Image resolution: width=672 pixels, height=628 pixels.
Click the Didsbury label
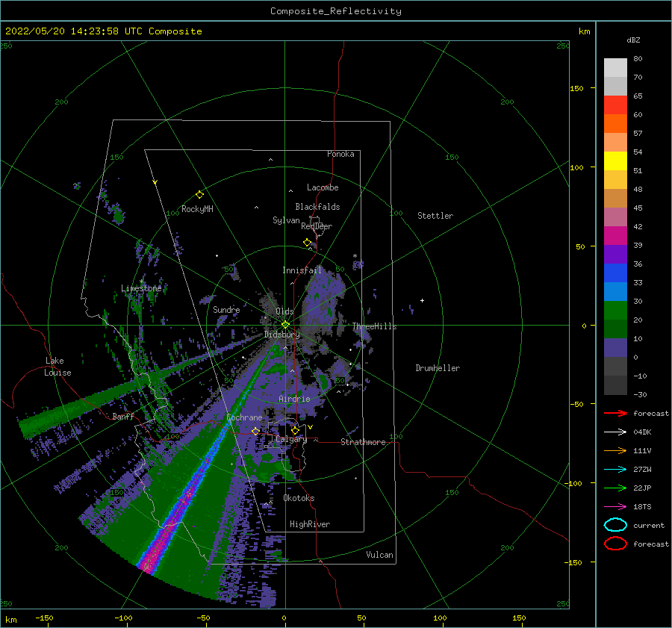[x=281, y=335]
